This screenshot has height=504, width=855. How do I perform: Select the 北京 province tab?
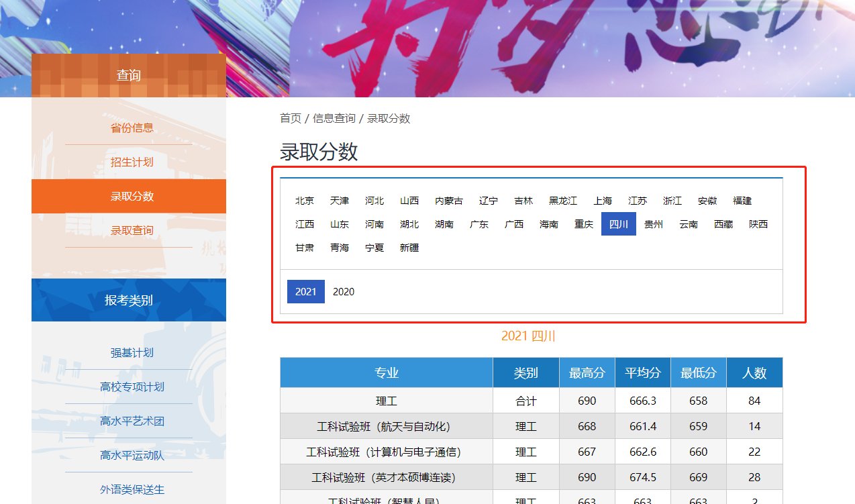[x=304, y=200]
